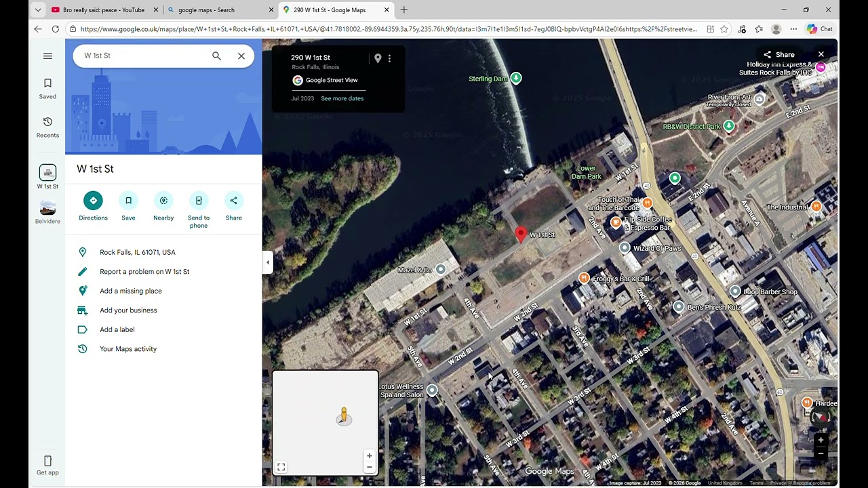Viewport: 868px width, 488px height.
Task: Select the Mazel & Co marker
Action: (441, 270)
